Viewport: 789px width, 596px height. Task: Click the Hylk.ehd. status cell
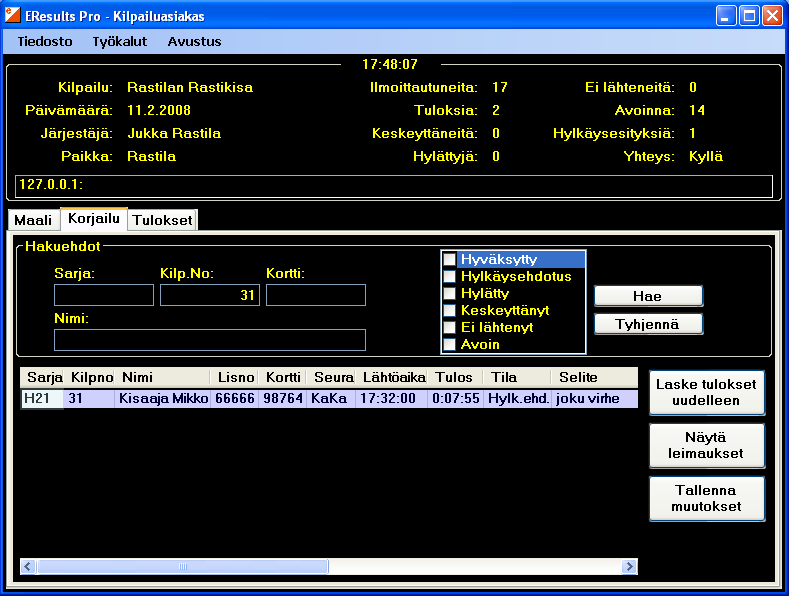point(517,398)
